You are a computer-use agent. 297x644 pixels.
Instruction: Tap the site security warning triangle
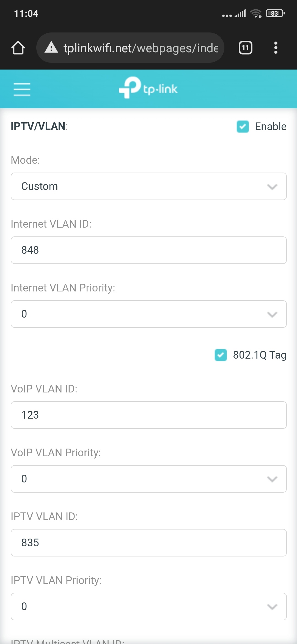(51, 48)
